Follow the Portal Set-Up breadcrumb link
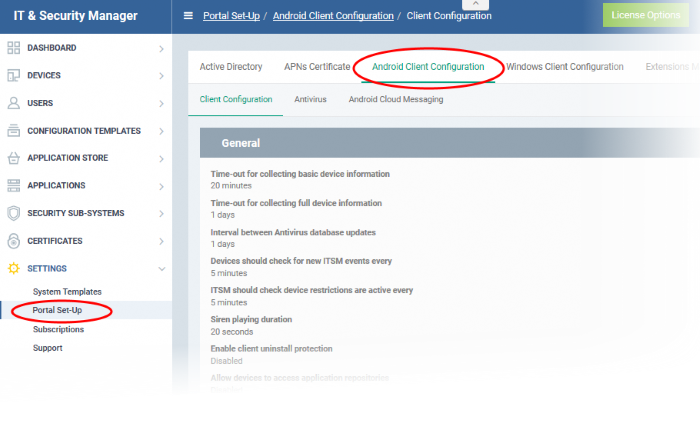Viewport: 700px width, 434px height. point(231,16)
